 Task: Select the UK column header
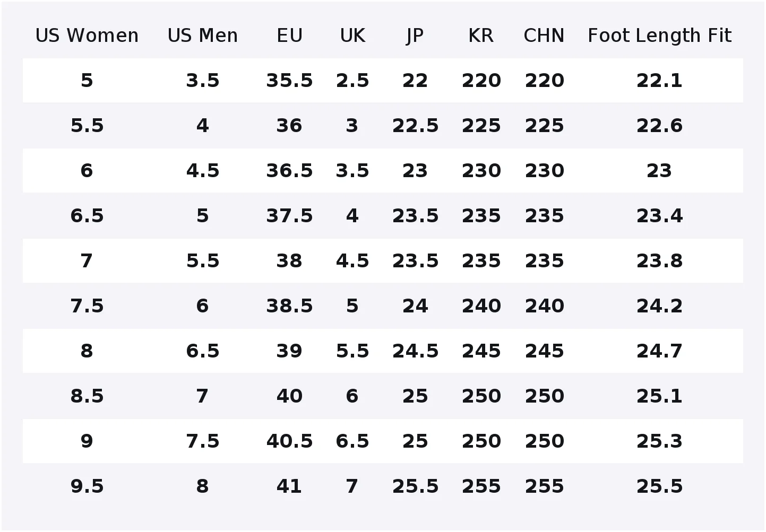352,36
